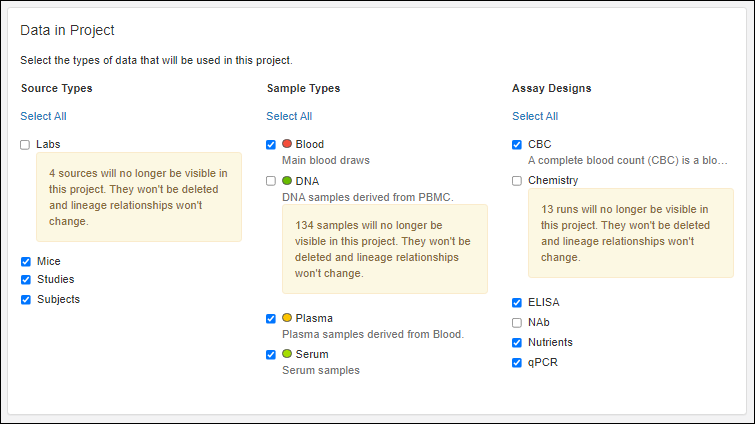
Task: Uncheck the Mice source type
Action: pyautogui.click(x=26, y=262)
